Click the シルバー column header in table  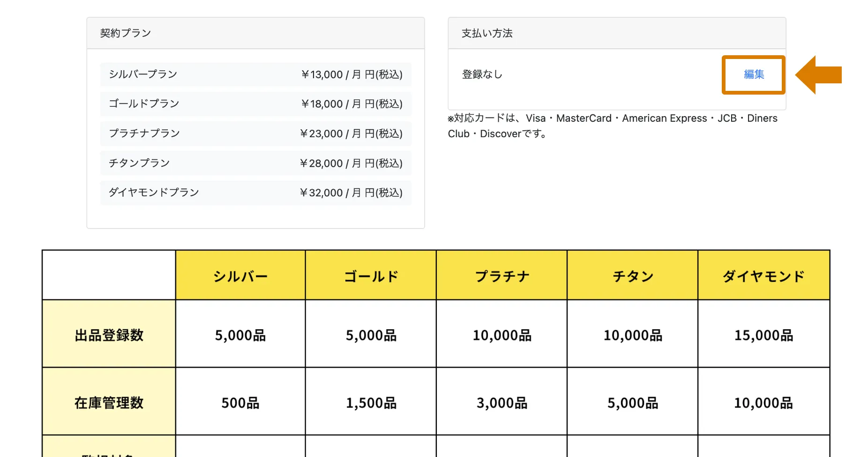[240, 276]
